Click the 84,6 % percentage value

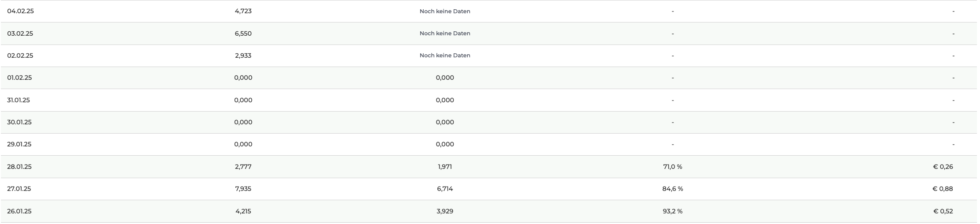[673, 189]
